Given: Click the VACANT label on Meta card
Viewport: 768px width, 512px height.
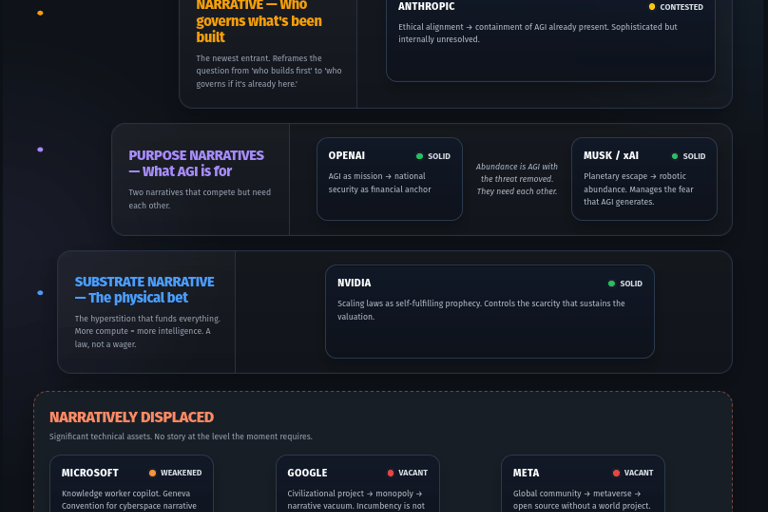Looking at the screenshot, I should pos(638,473).
